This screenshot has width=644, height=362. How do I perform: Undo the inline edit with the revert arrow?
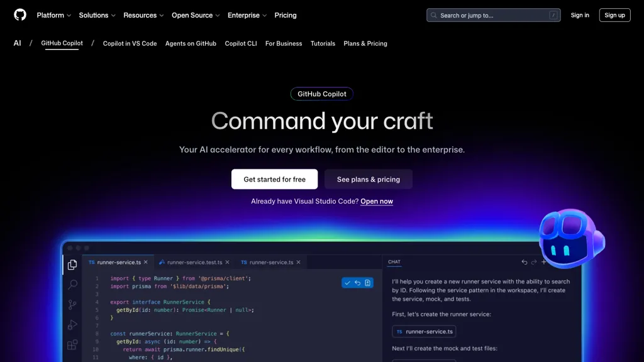[357, 282]
